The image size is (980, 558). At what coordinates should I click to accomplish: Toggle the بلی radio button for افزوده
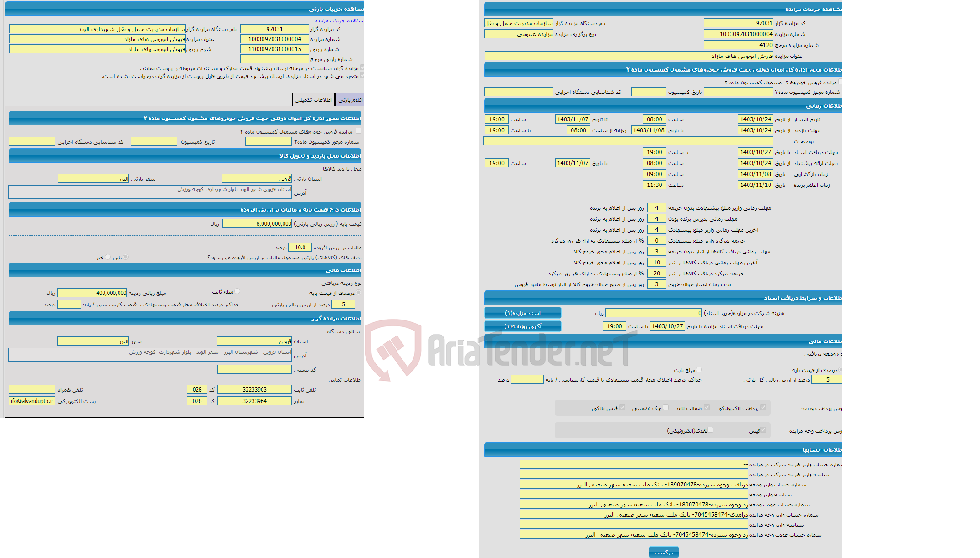[x=128, y=258]
